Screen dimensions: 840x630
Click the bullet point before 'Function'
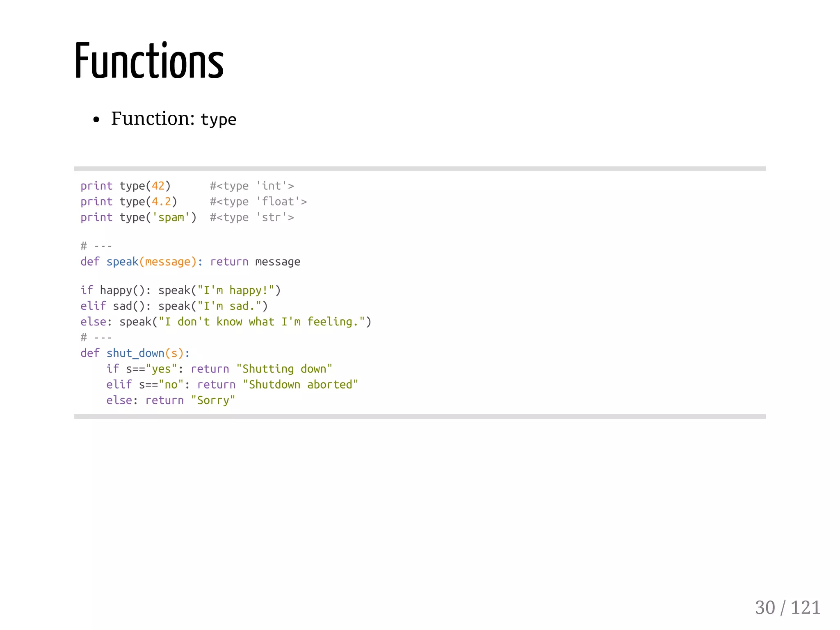(x=96, y=120)
